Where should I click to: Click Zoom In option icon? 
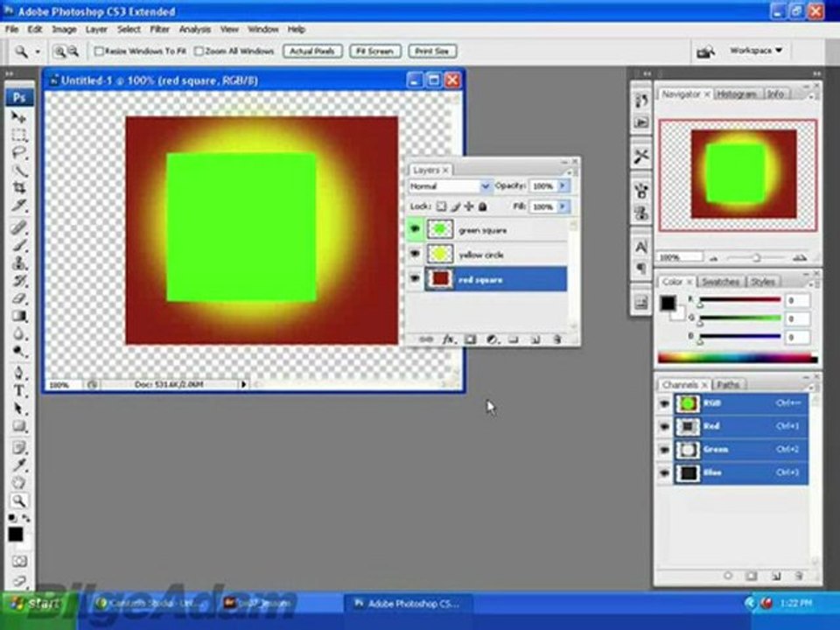click(59, 52)
